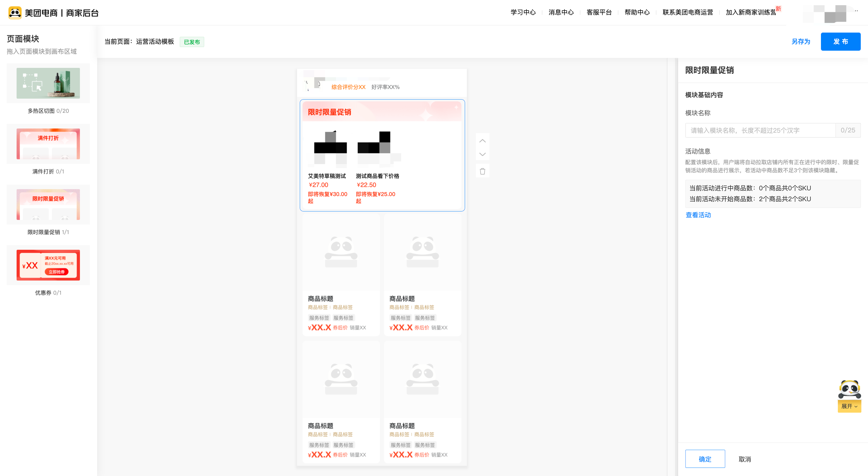The height and width of the screenshot is (476, 868).
Task: Click the move module up arrow
Action: pyautogui.click(x=482, y=141)
